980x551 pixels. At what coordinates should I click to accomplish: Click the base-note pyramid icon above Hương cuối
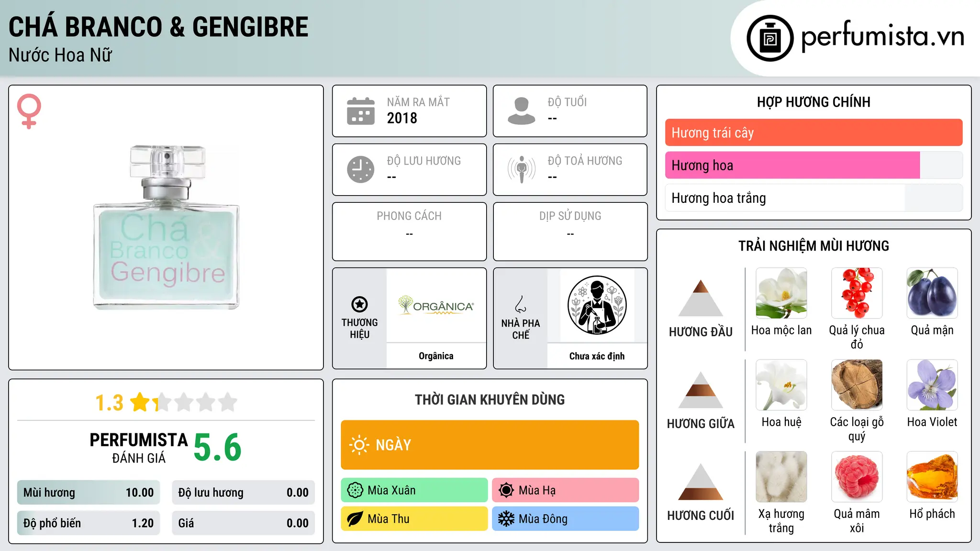pyautogui.click(x=701, y=482)
